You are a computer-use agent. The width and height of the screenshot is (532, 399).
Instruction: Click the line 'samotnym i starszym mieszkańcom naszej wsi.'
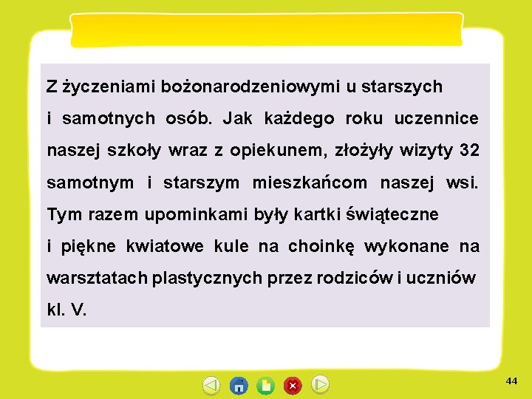[262, 183]
